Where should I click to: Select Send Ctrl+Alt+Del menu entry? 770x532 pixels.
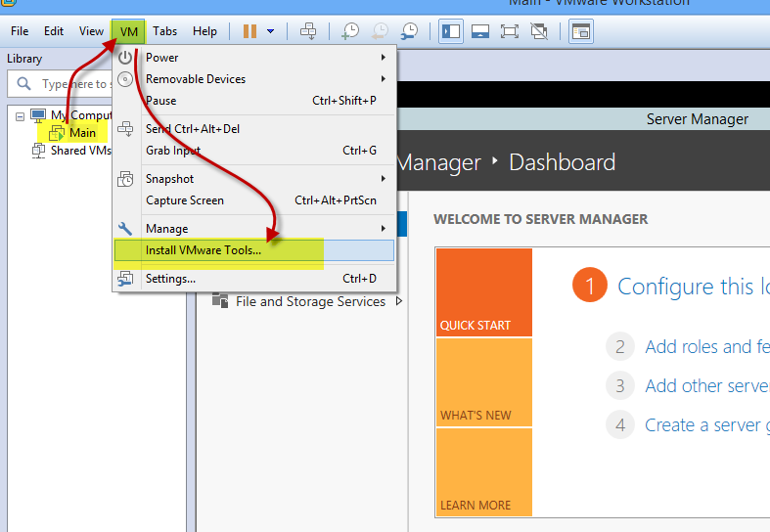click(x=254, y=129)
